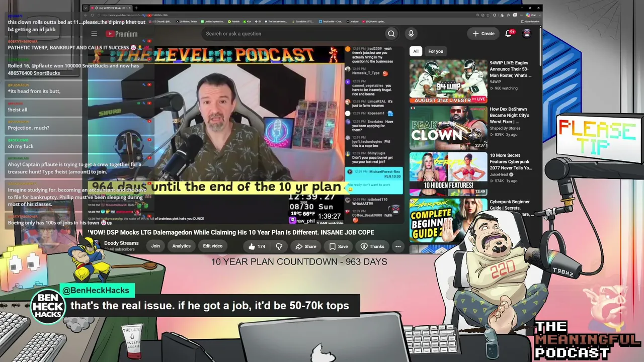Save the video to a playlist
The height and width of the screenshot is (362, 644).
point(339,246)
